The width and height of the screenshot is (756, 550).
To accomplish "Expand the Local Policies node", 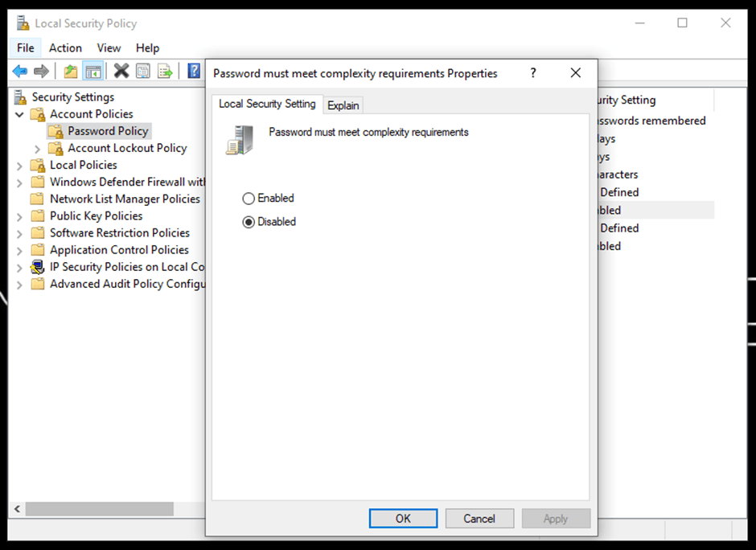I will 18,165.
